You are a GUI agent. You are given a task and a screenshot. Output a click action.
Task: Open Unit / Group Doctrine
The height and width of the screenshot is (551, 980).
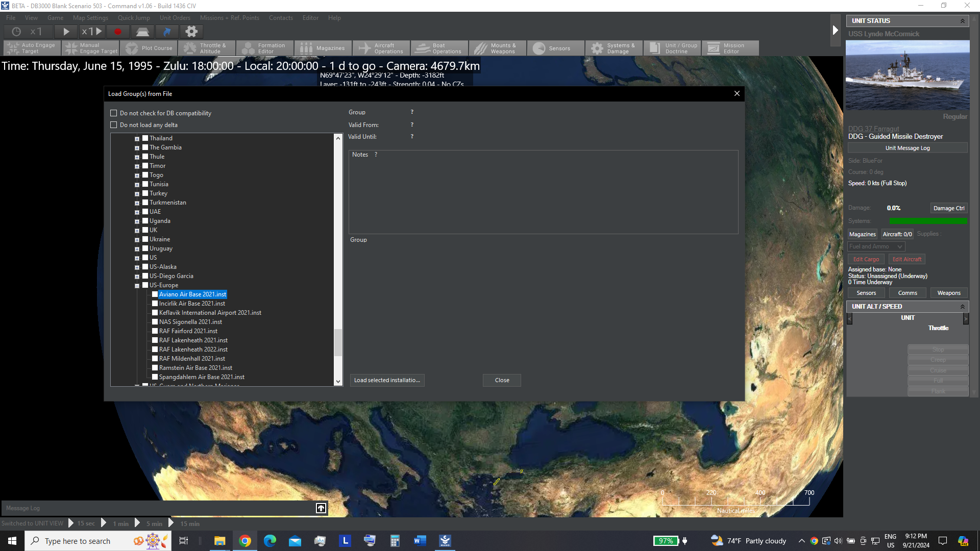tap(672, 48)
